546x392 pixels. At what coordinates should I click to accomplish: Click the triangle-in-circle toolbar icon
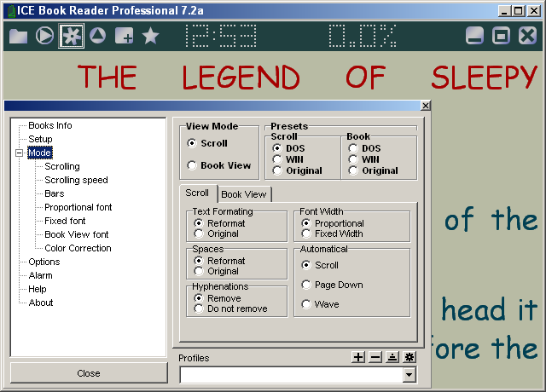[x=98, y=36]
